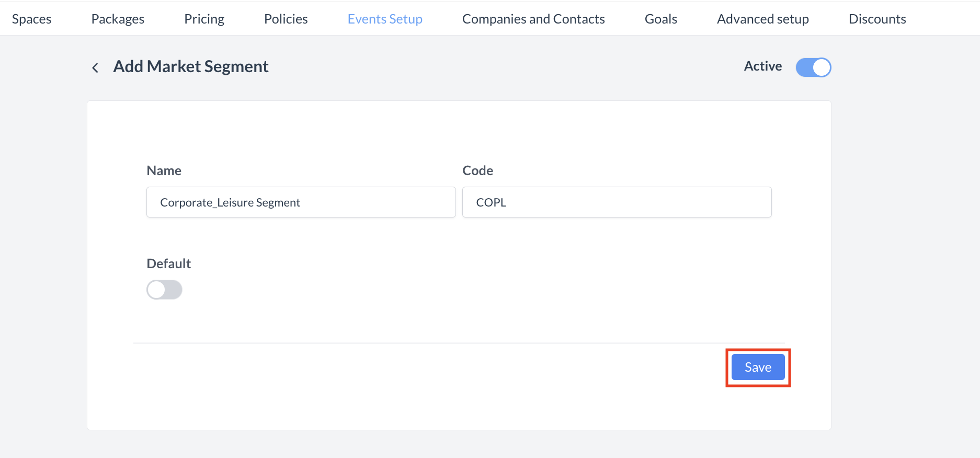The height and width of the screenshot is (458, 980).
Task: Switch to the Discounts tab
Action: click(x=877, y=19)
